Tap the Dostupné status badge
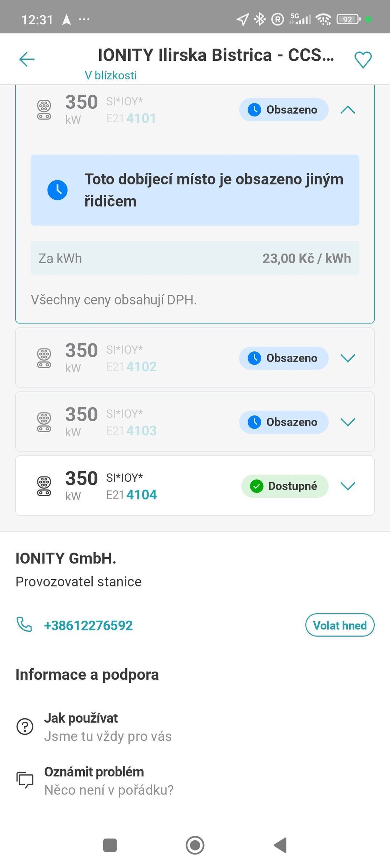Image resolution: width=390 pixels, height=868 pixels. coord(285,486)
